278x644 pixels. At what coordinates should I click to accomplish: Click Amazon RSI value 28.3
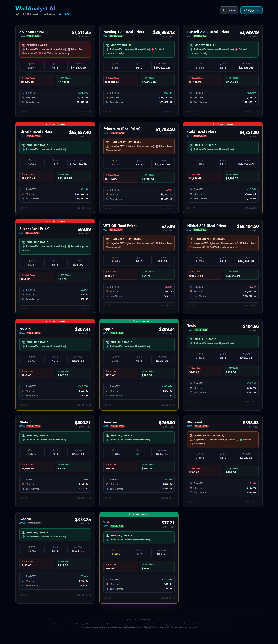[139, 454]
